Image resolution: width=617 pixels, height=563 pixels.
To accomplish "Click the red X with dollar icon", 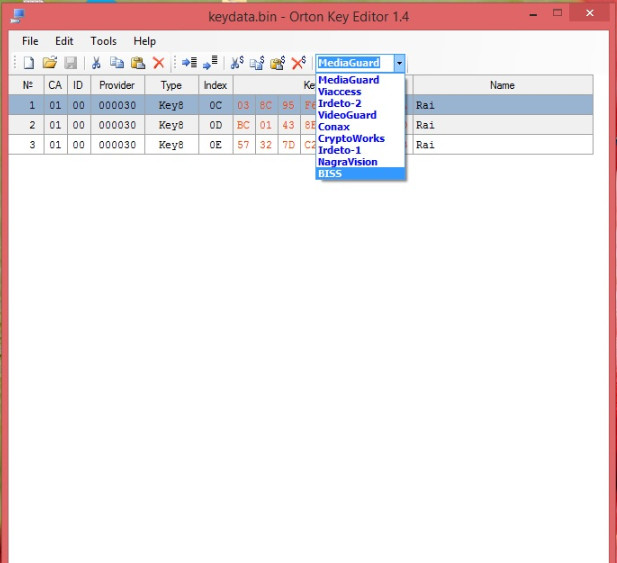I will (x=299, y=63).
